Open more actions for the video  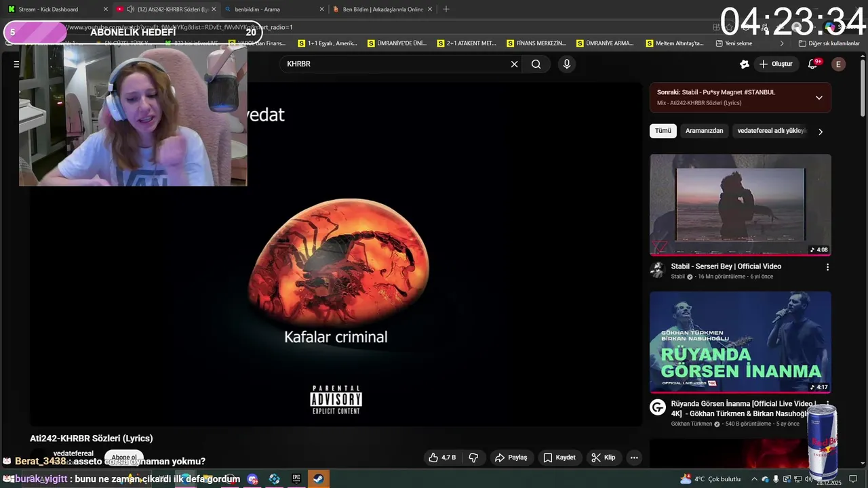pos(634,457)
